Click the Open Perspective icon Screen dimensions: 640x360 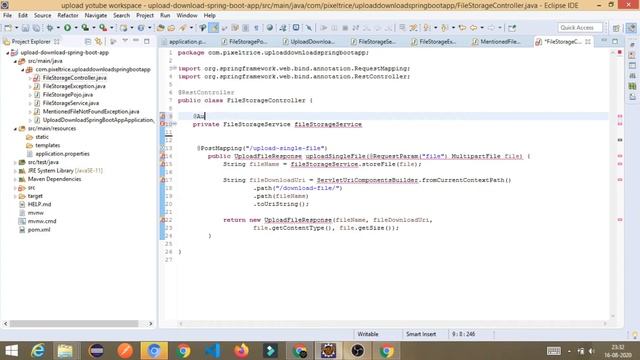tap(616, 28)
